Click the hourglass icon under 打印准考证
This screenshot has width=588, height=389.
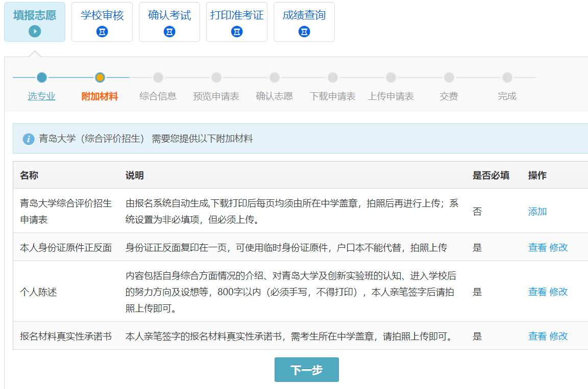tap(237, 32)
